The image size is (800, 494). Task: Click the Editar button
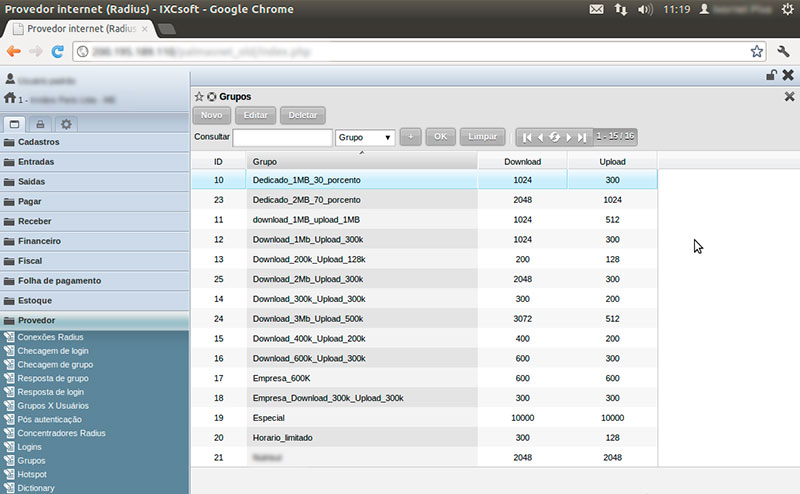click(x=255, y=115)
